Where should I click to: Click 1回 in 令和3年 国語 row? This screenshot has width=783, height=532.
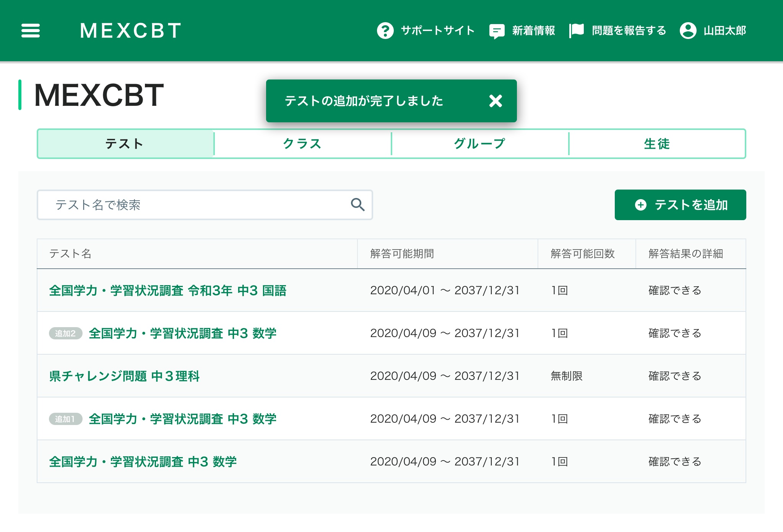[559, 290]
